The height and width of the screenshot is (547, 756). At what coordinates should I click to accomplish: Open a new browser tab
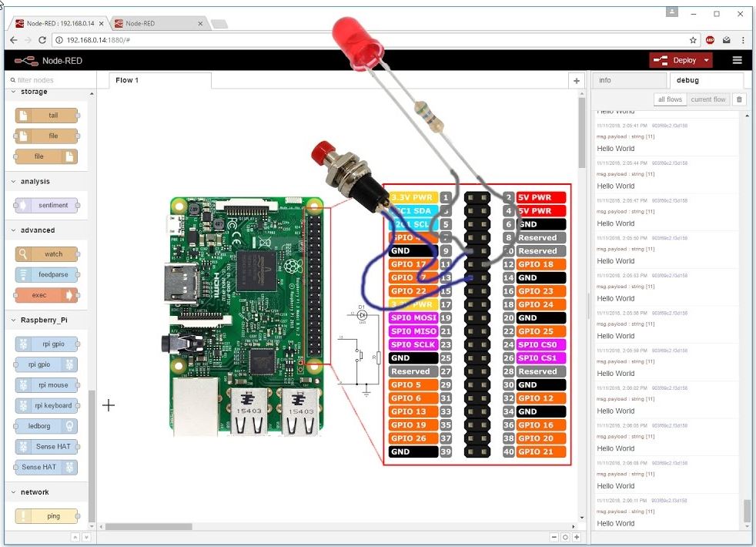coord(219,24)
